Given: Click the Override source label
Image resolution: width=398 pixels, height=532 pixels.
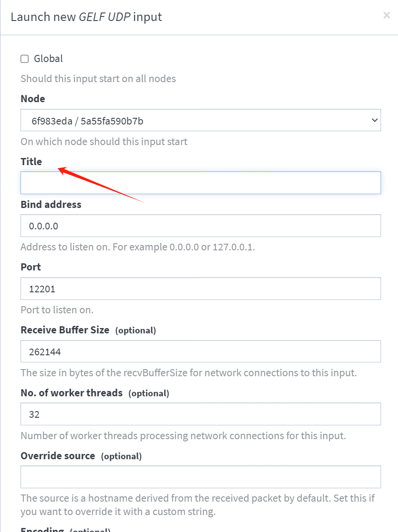Looking at the screenshot, I should coord(58,456).
